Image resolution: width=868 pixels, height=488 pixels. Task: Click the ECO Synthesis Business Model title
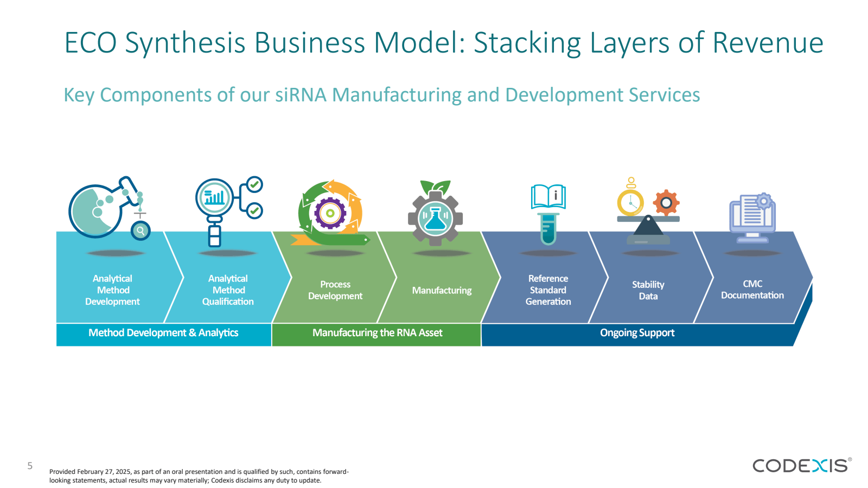[444, 43]
